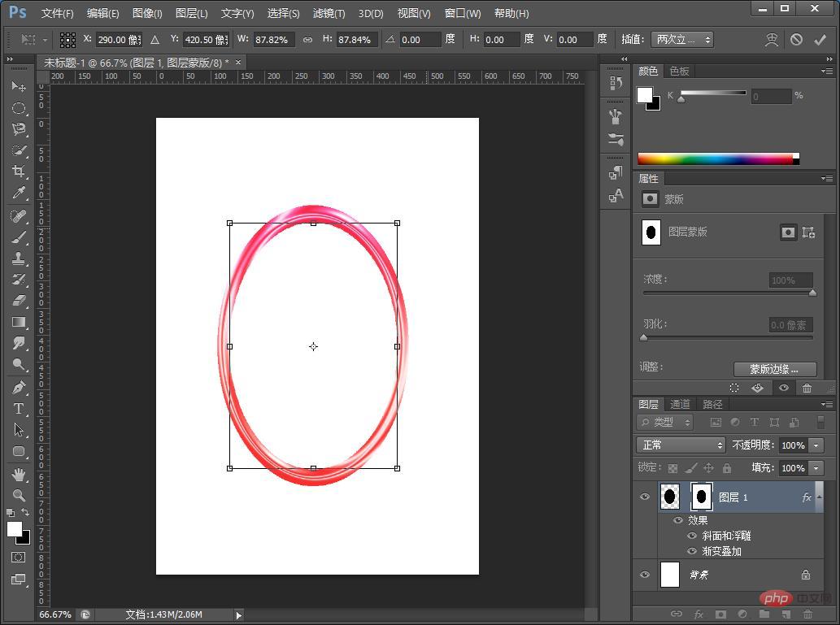Open the Properties panel flyout menu
Image resolution: width=840 pixels, height=625 pixels.
[x=827, y=178]
